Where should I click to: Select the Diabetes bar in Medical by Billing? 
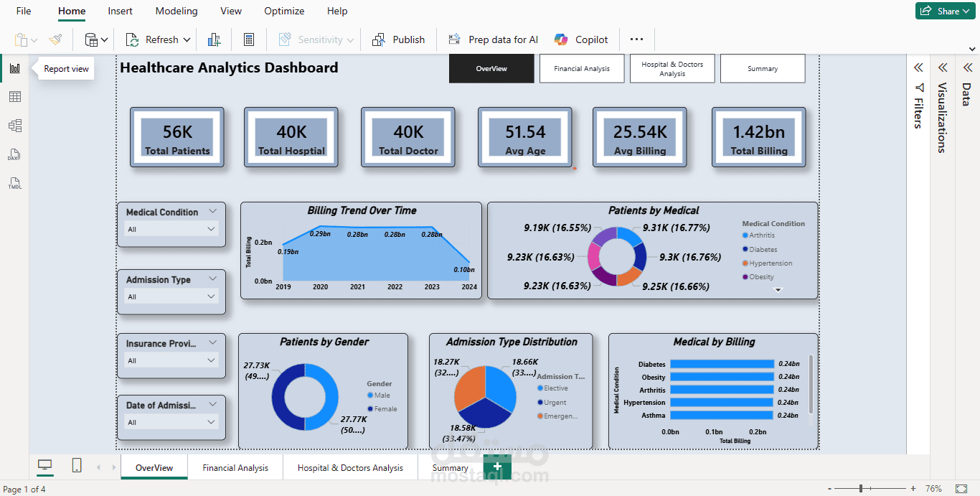pyautogui.click(x=722, y=364)
